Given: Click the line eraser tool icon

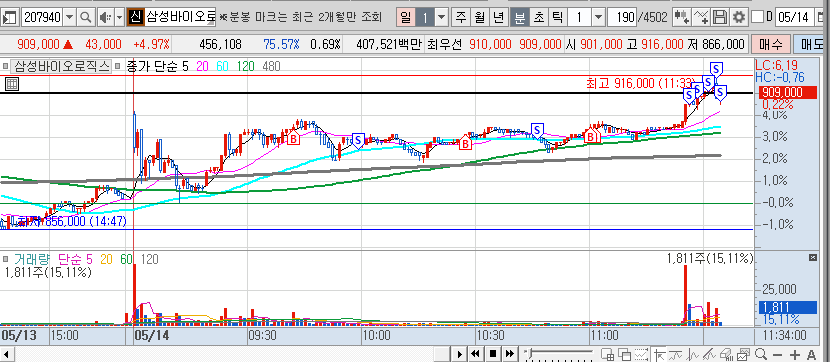Looking at the screenshot, I should [710, 354].
